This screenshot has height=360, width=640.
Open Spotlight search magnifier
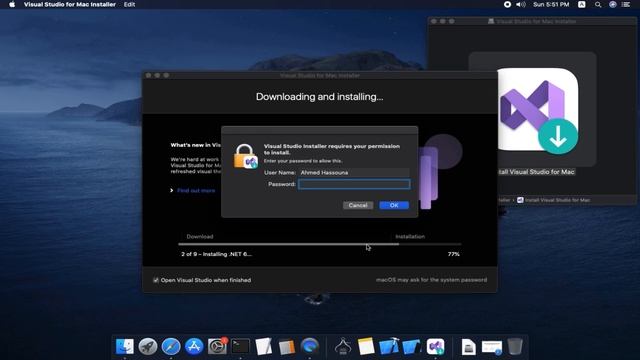598,4
